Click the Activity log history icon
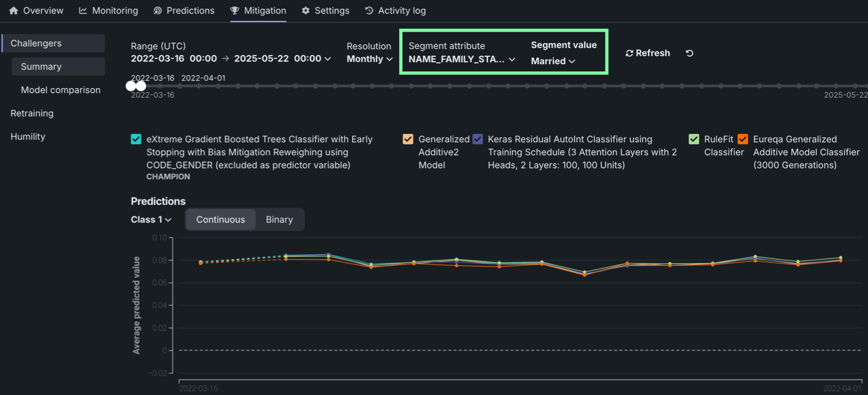868x395 pixels. pos(369,11)
